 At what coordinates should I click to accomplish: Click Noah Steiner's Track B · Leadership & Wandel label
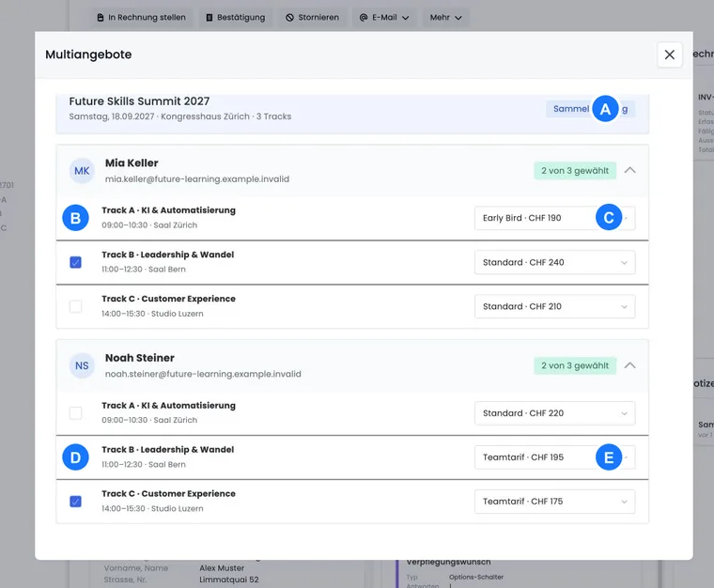[167, 450]
